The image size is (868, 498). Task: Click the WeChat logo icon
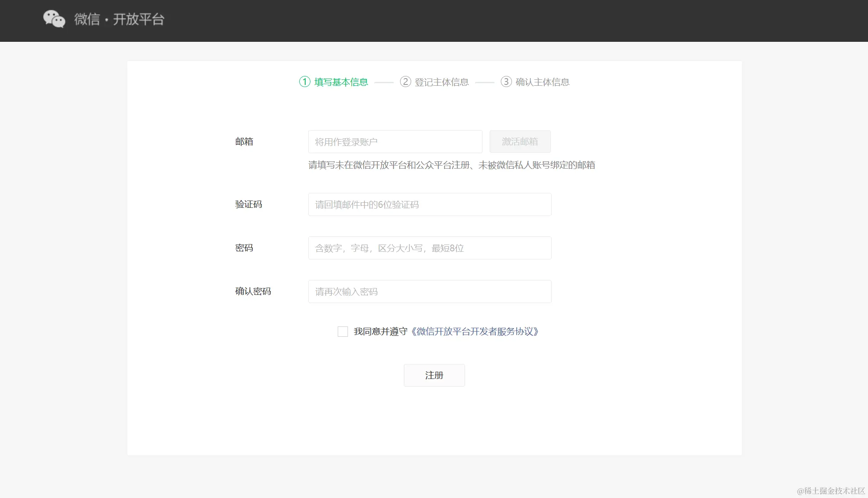click(x=55, y=19)
